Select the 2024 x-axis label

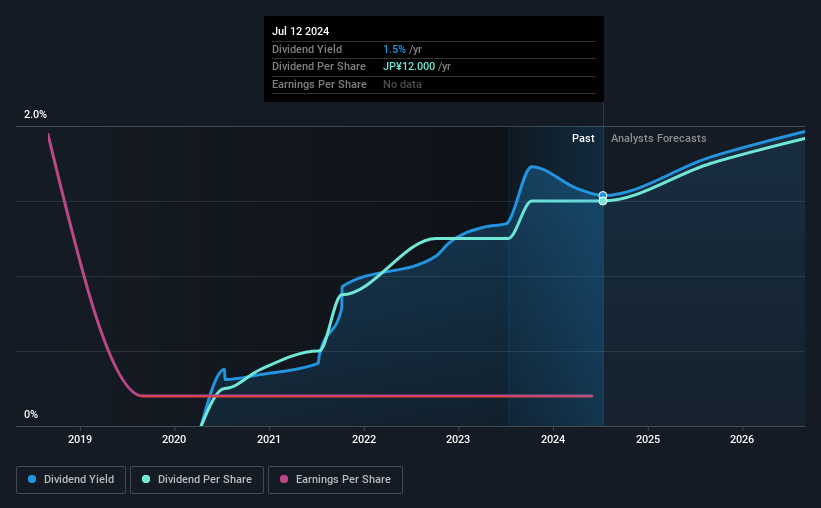click(553, 439)
